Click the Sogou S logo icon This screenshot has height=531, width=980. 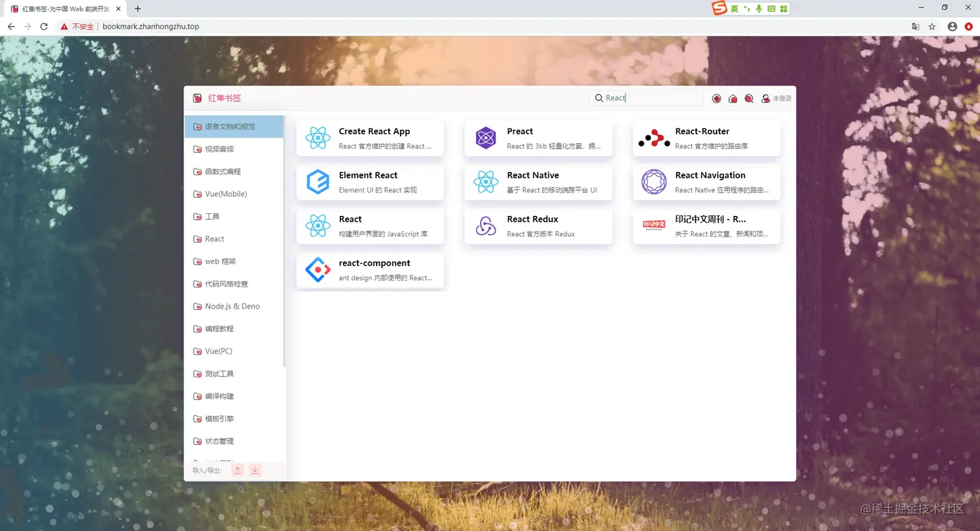pos(719,8)
